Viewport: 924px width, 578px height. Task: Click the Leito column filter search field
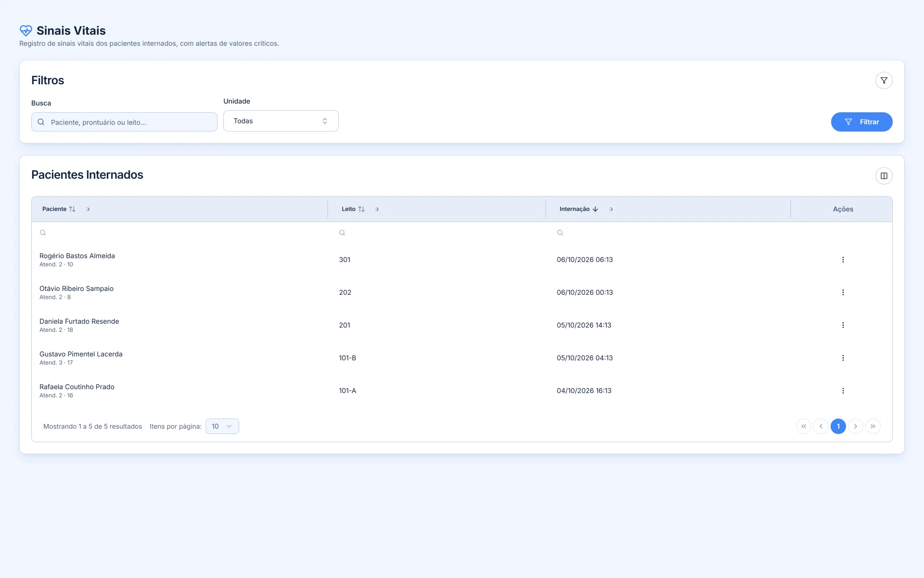pyautogui.click(x=438, y=233)
